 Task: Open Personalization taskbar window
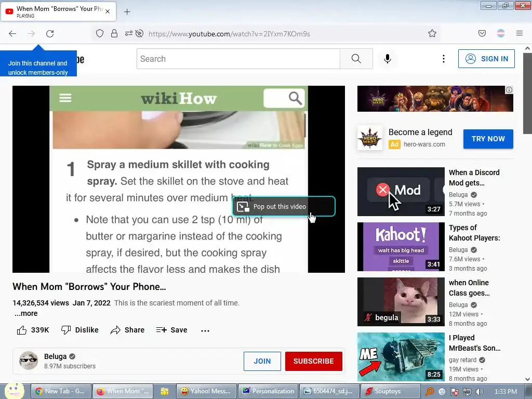pos(269,391)
